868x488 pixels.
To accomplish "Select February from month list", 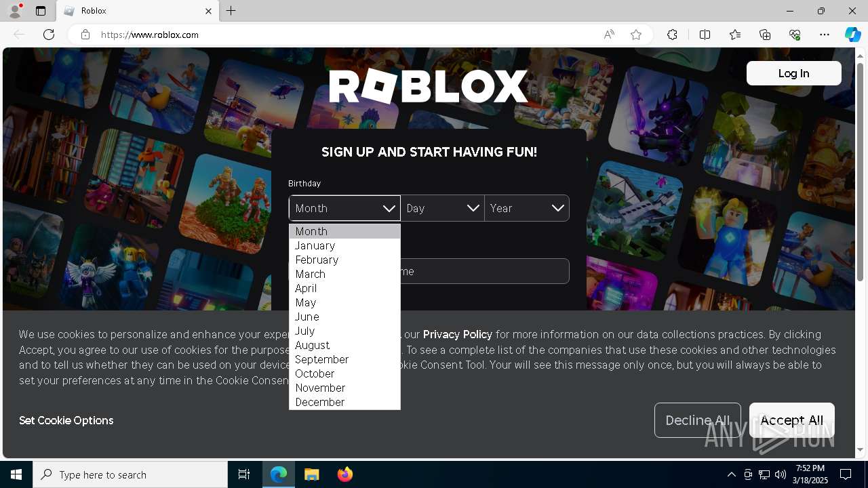I will click(344, 260).
